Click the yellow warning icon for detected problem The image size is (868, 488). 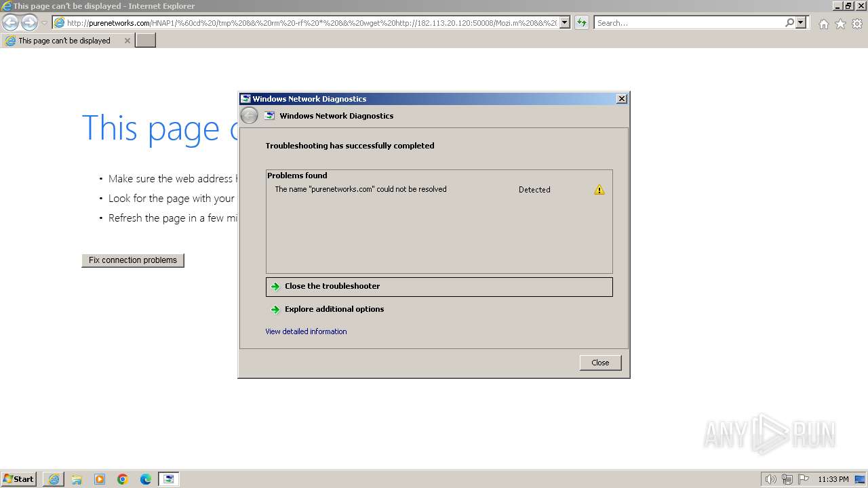pos(599,190)
